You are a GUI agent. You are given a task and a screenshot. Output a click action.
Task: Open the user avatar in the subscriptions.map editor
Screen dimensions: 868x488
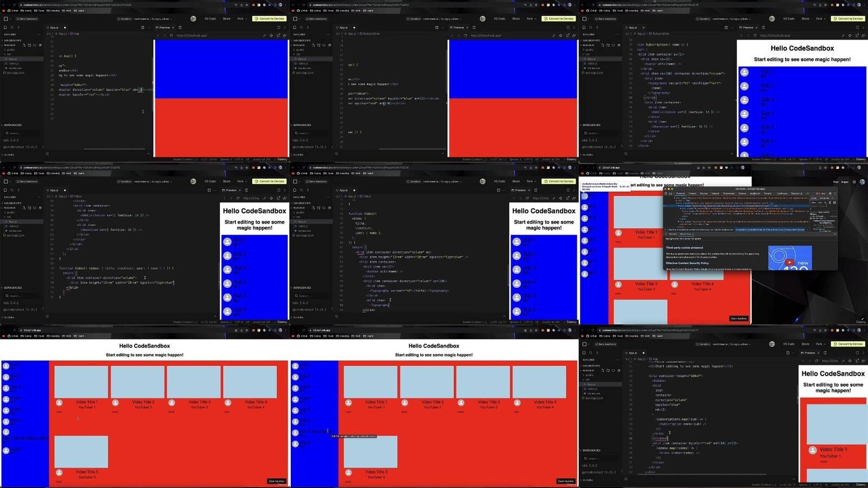[772, 344]
